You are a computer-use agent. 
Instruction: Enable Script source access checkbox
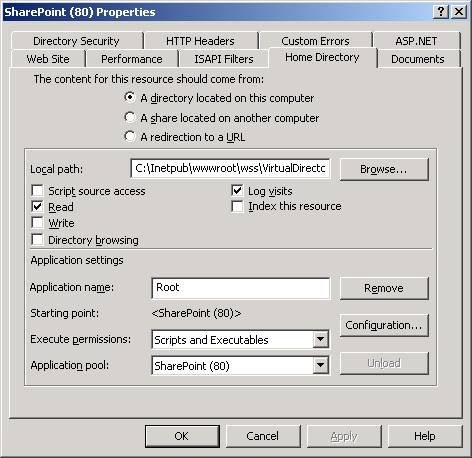(x=37, y=191)
